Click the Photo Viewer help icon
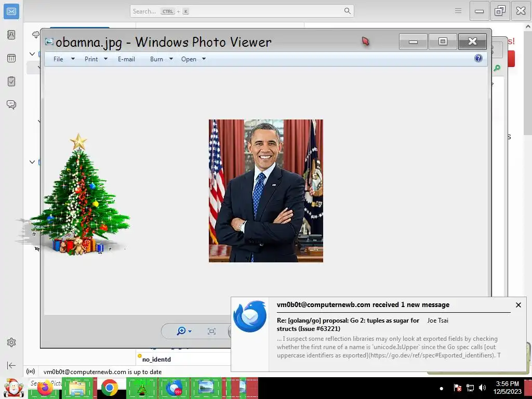The width and height of the screenshot is (532, 399). 478,58
